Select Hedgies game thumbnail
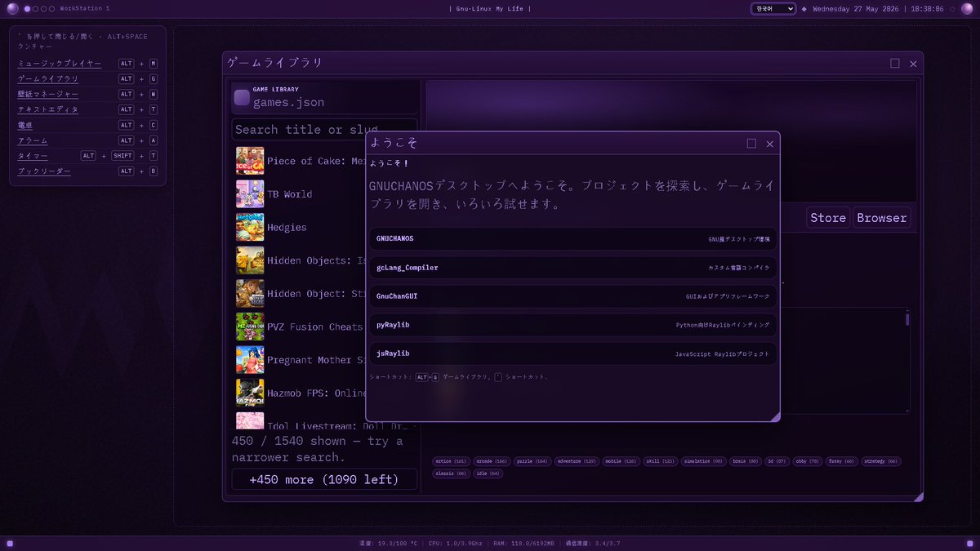The image size is (980, 551). coord(250,227)
